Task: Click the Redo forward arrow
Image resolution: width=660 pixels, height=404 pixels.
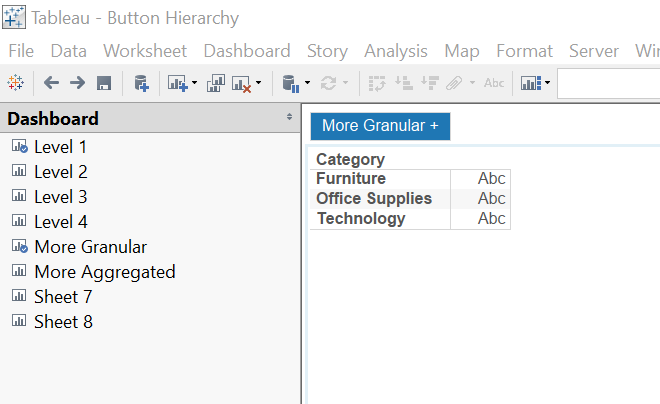Action: pyautogui.click(x=77, y=84)
